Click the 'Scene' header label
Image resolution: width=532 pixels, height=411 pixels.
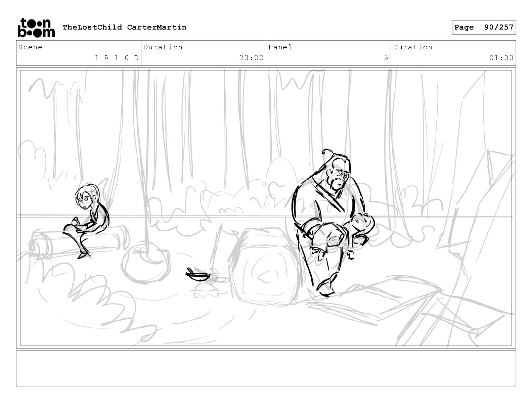31,47
